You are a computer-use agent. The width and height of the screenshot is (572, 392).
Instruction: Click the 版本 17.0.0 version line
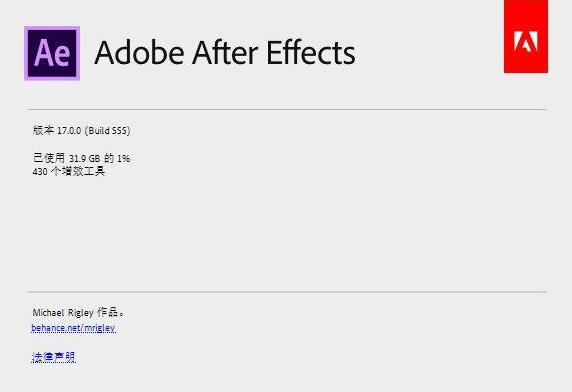[x=81, y=130]
